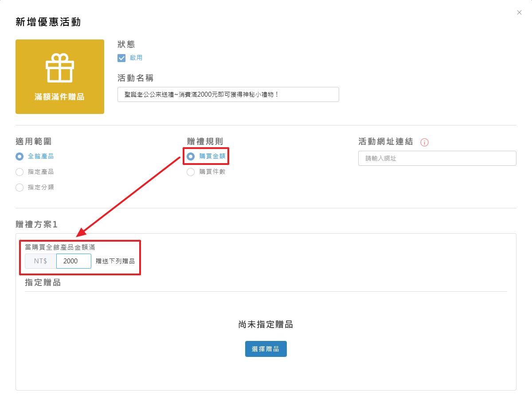
Task: Click the info icon beside 活動網址連結
Action: 424,142
